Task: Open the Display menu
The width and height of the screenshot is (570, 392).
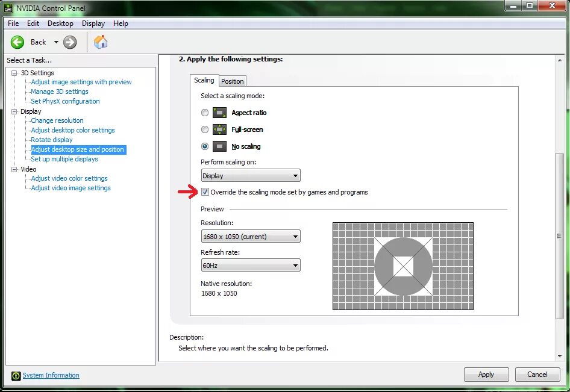Action: (x=93, y=23)
